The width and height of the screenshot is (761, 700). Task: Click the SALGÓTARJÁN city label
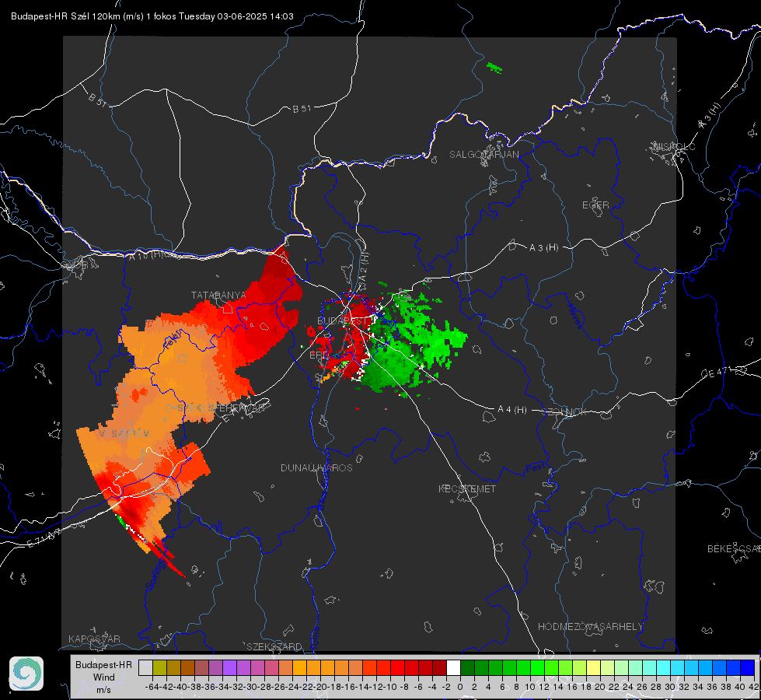tap(483, 155)
